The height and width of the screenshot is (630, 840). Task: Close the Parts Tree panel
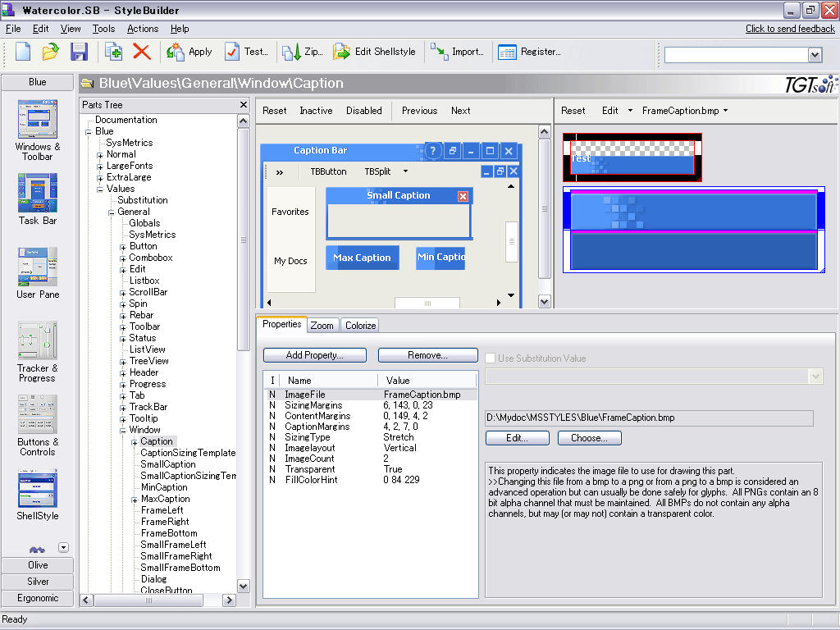244,104
